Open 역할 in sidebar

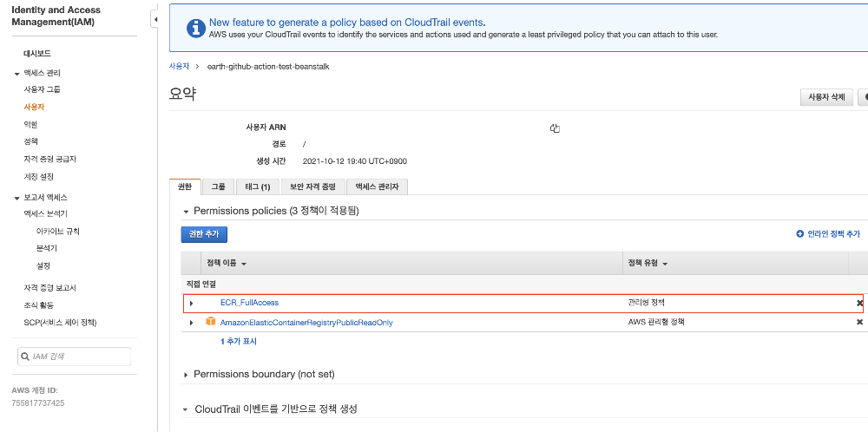coord(30,124)
